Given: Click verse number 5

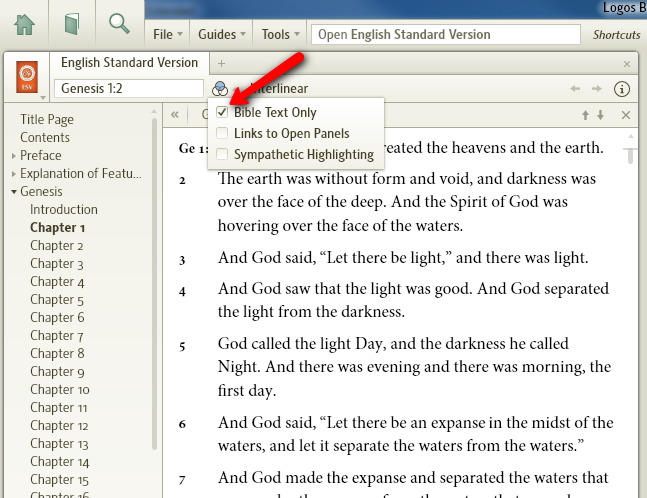Looking at the screenshot, I should [x=182, y=346].
